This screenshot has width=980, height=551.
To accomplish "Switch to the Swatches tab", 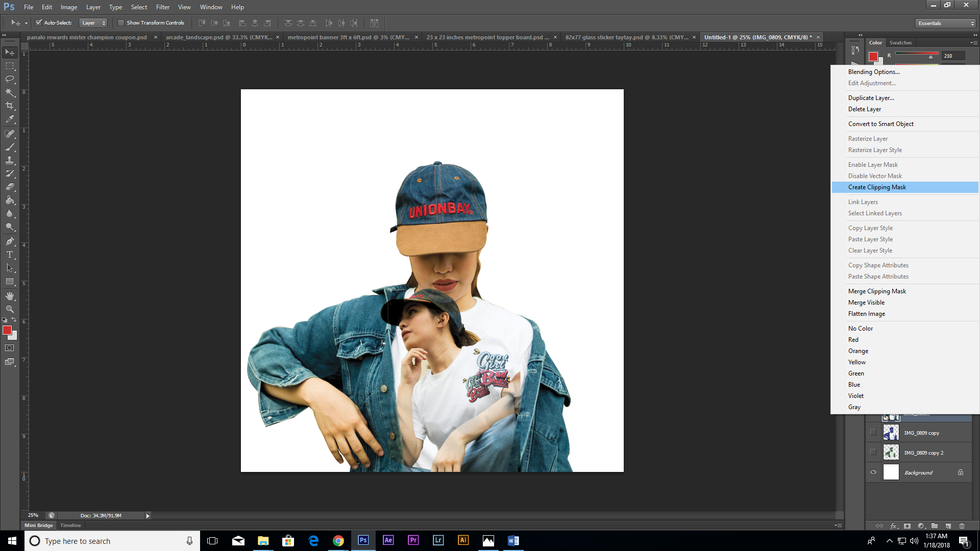I will click(900, 43).
